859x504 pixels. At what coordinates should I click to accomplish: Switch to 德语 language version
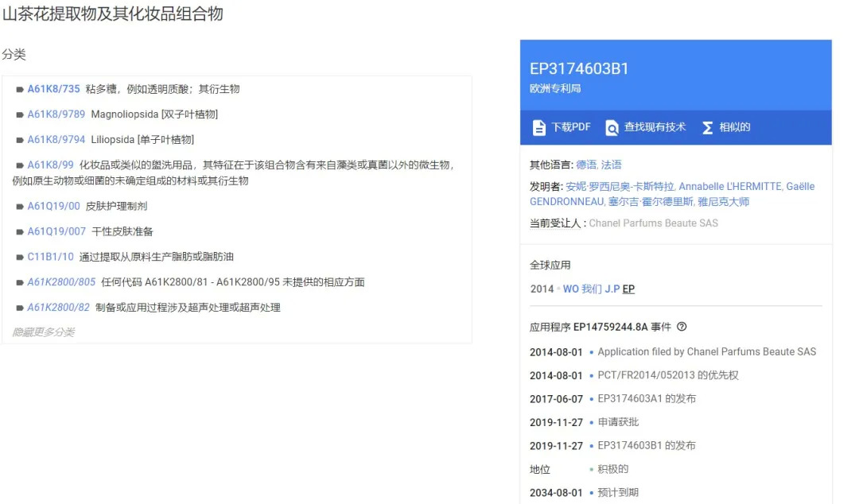click(585, 165)
